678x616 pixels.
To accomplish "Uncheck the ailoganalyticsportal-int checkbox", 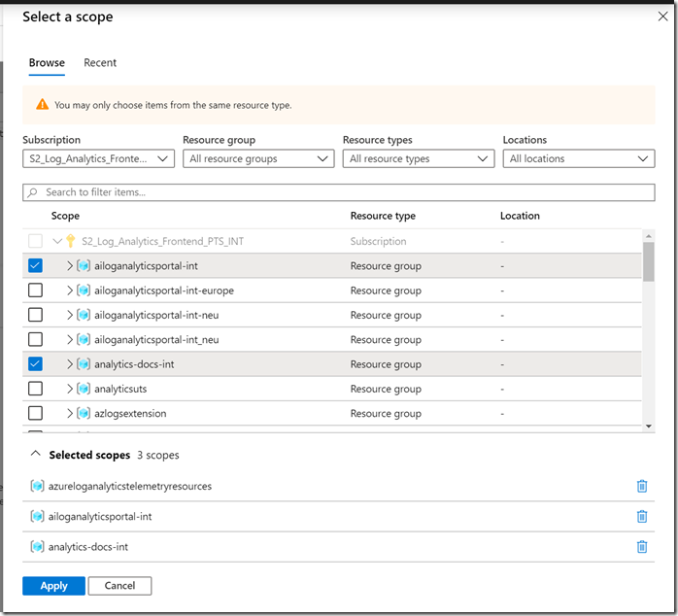I will [x=36, y=265].
